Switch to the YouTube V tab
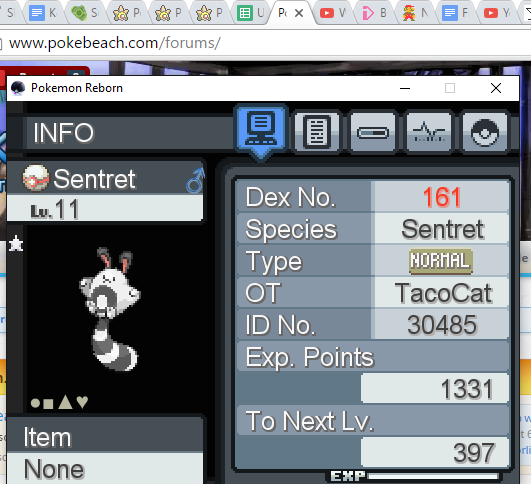The width and height of the screenshot is (531, 484). (x=333, y=13)
